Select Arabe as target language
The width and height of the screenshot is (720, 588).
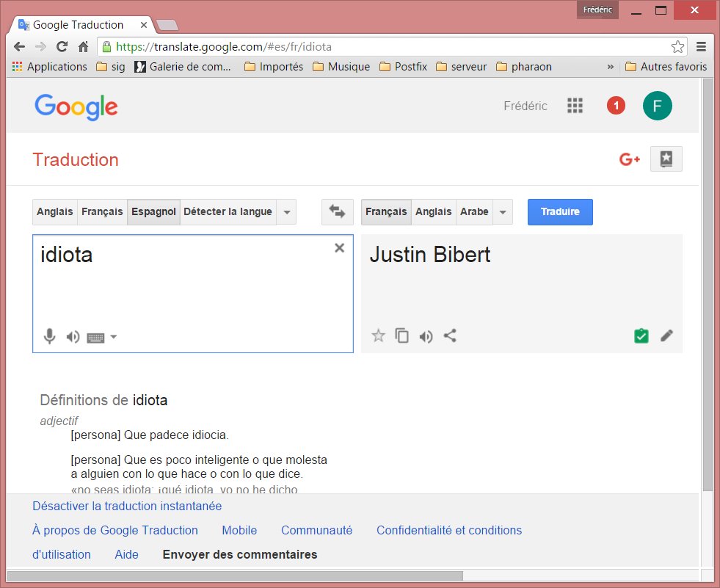point(474,211)
